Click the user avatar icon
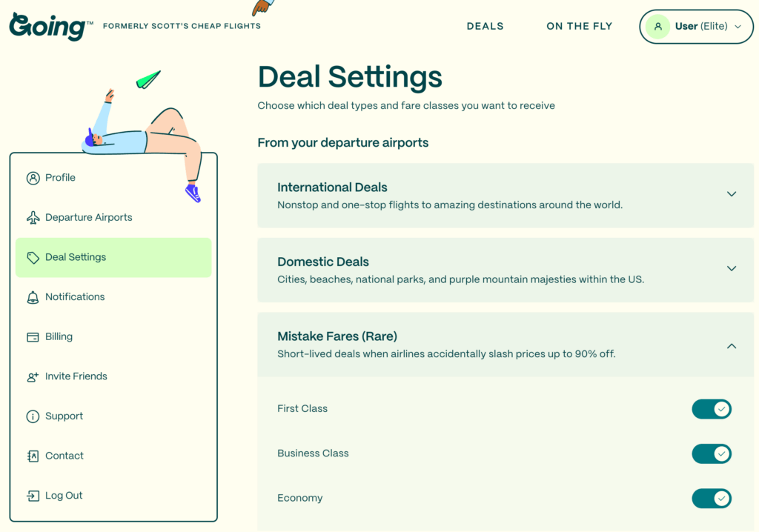Screen dimensions: 759x532 [658, 27]
